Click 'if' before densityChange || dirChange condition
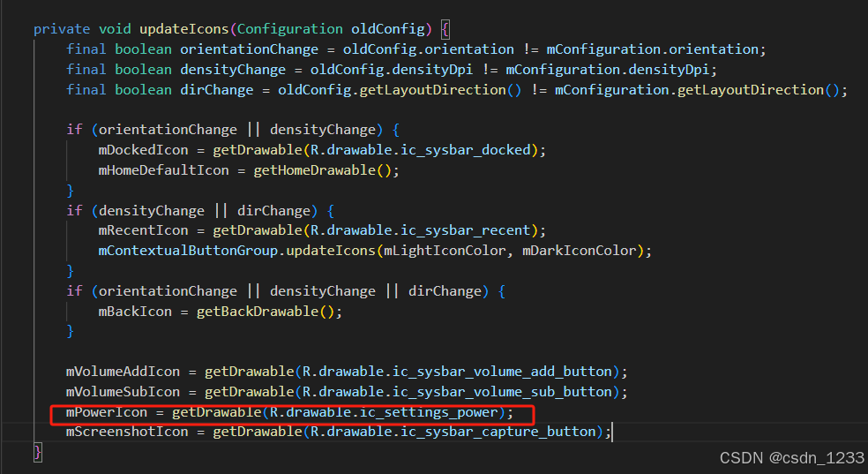This screenshot has width=868, height=474. (73, 211)
